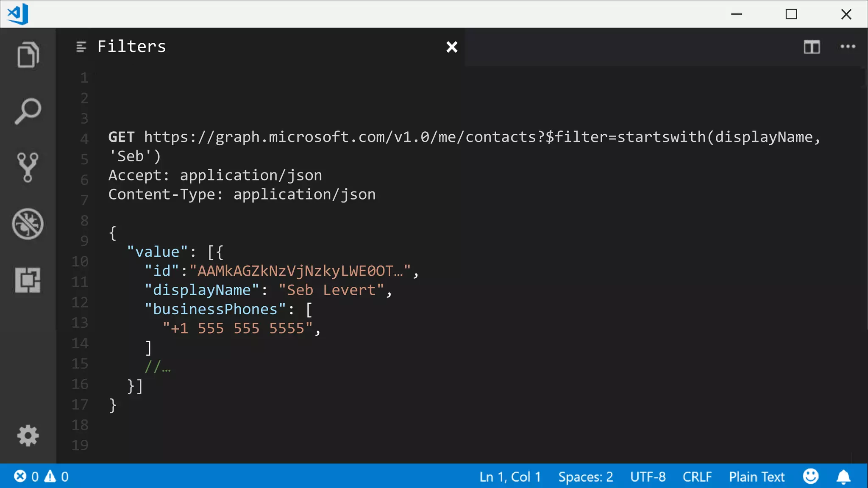Click the //… comment line
The width and height of the screenshot is (868, 488).
[x=157, y=367]
